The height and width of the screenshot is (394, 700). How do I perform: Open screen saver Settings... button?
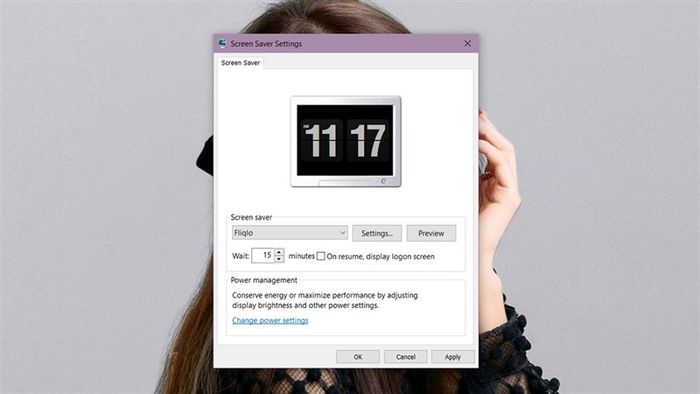[x=377, y=233]
